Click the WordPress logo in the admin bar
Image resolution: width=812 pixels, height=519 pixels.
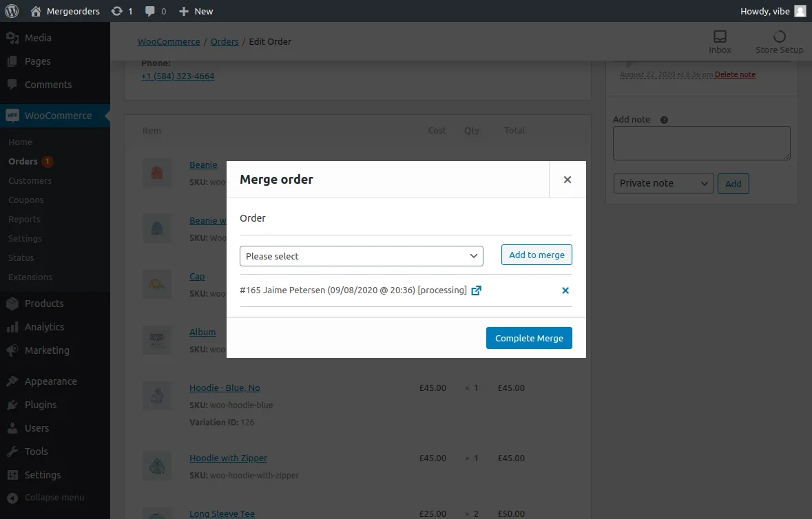[x=10, y=10]
